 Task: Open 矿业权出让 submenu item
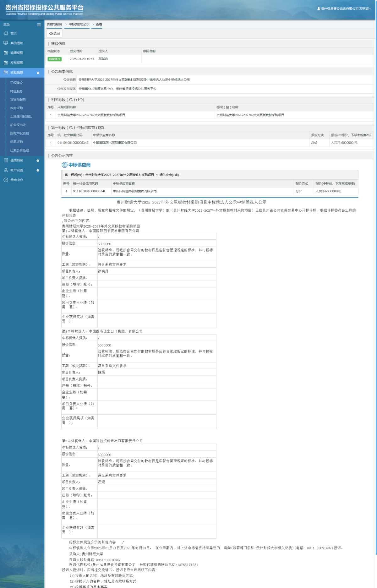click(18, 125)
